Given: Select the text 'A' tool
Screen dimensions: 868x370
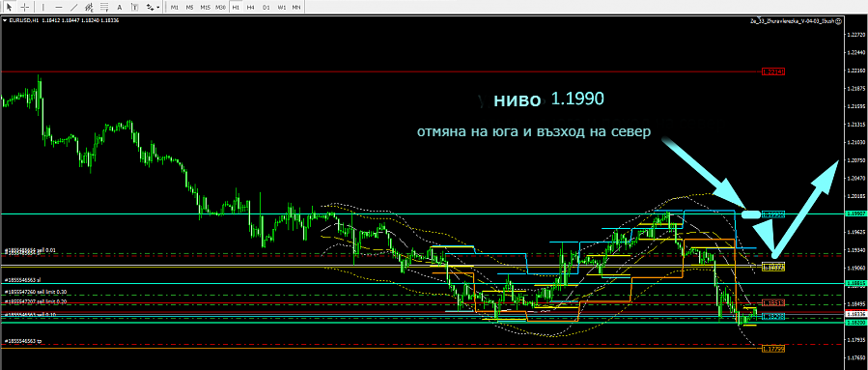Looking at the screenshot, I should [x=119, y=7].
